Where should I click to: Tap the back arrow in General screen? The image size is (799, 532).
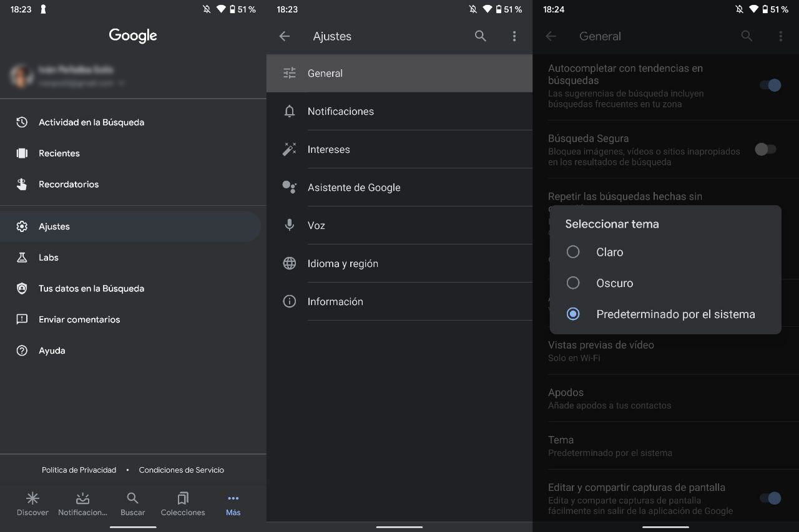point(551,36)
